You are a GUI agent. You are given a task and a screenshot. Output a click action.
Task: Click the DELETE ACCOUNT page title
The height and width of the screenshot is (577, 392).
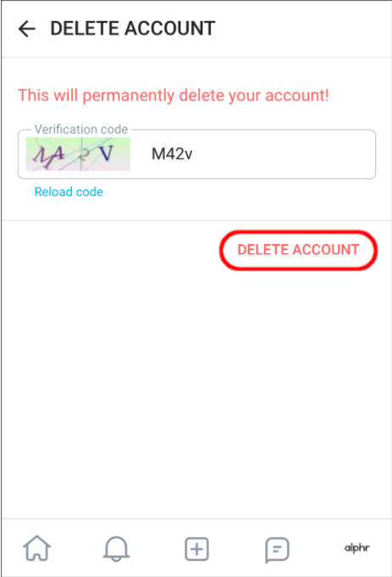[x=133, y=29]
